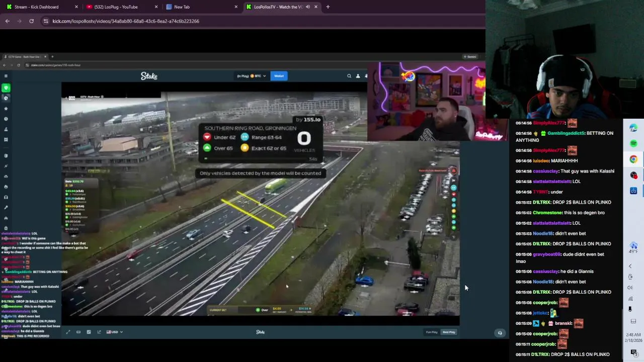Open gravyboat69 chat username
644x362 pixels.
click(546, 254)
